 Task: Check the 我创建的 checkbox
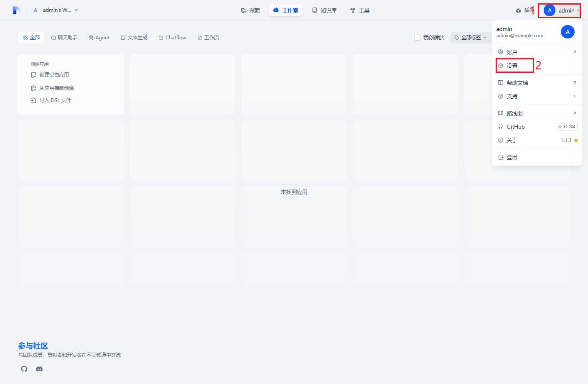(417, 38)
